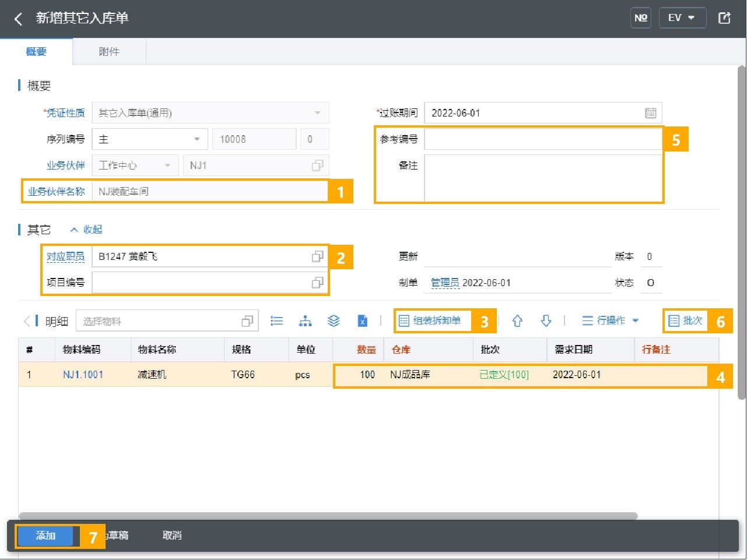
Task: Click the stacked layers icon
Action: tap(334, 321)
